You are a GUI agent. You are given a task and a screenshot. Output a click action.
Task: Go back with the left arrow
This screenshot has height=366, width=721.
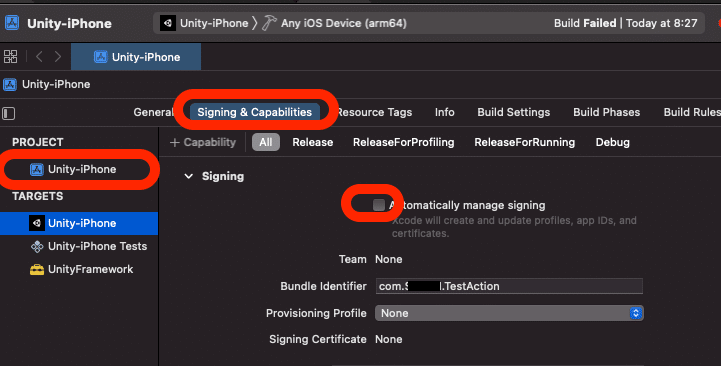[39, 57]
